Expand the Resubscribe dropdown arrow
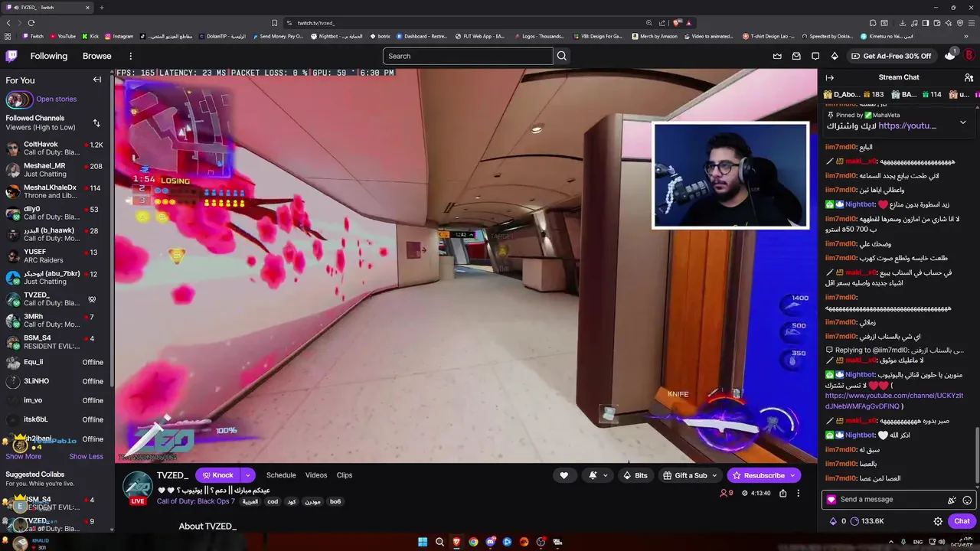980x551 pixels. [x=794, y=475]
